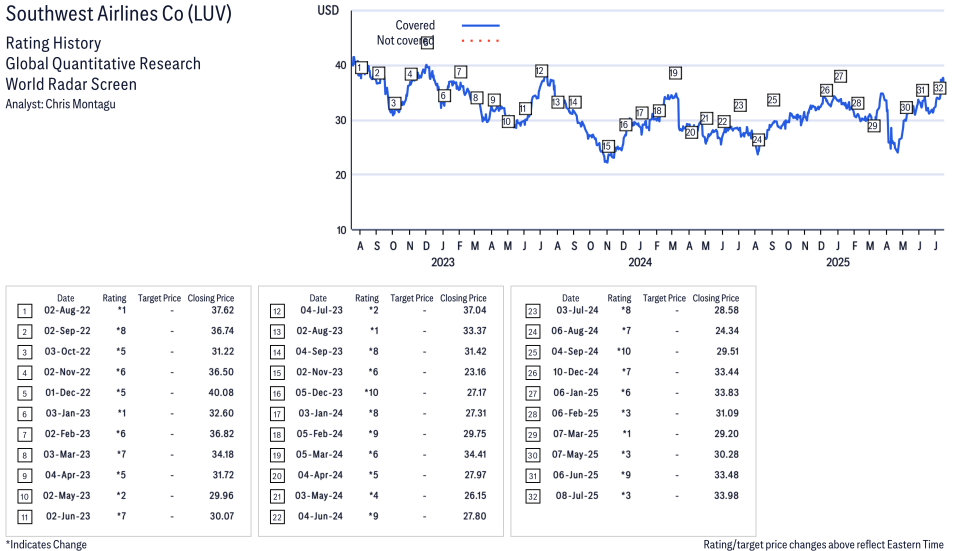This screenshot has height=551, width=955.
Task: Click the Rating History heading
Action: coord(54,43)
